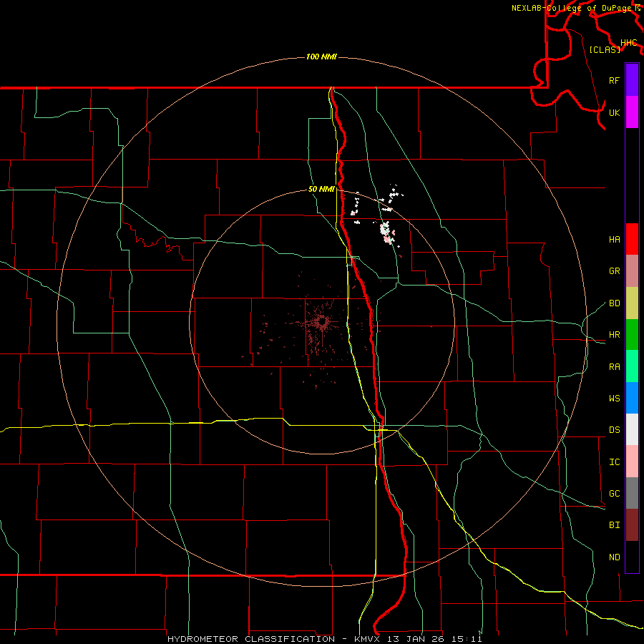Select the HA legend label

[614, 240]
